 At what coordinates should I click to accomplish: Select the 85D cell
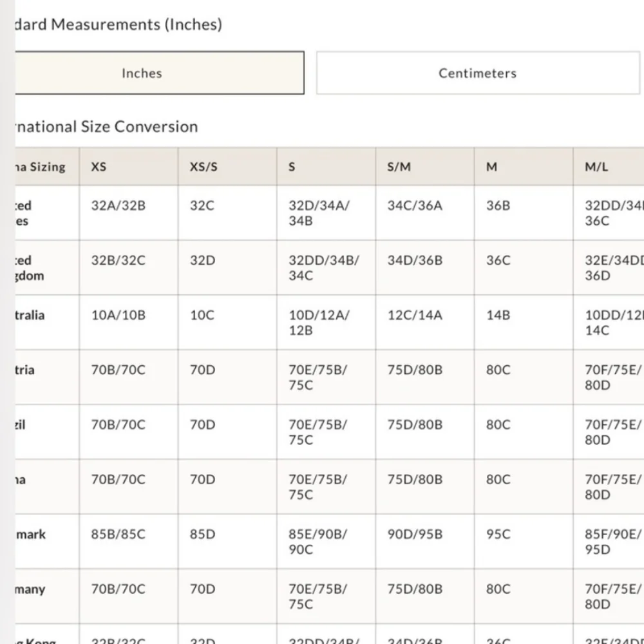(x=227, y=542)
